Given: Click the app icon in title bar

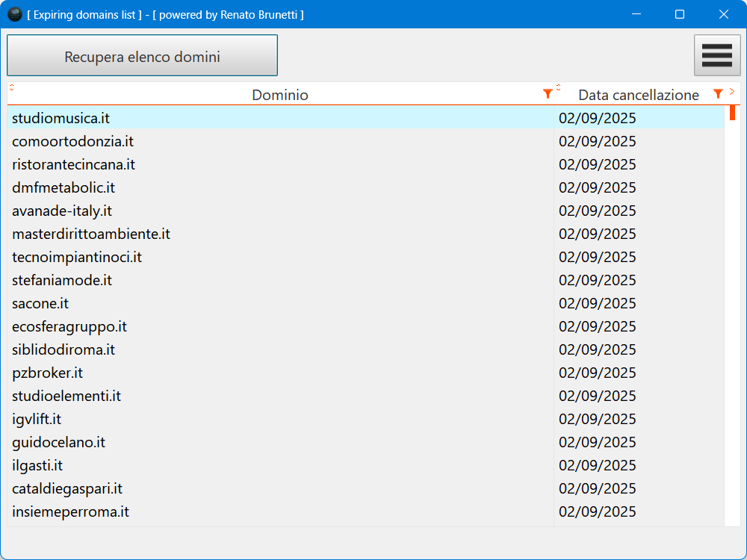Looking at the screenshot, I should point(14,14).
